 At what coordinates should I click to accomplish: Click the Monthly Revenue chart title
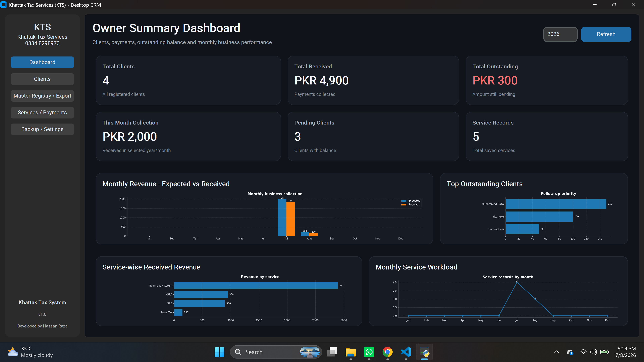[166, 184]
